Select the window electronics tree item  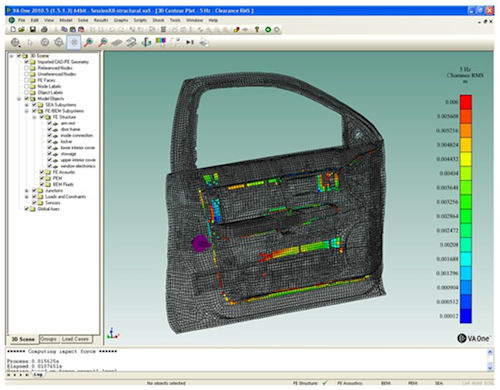78,166
